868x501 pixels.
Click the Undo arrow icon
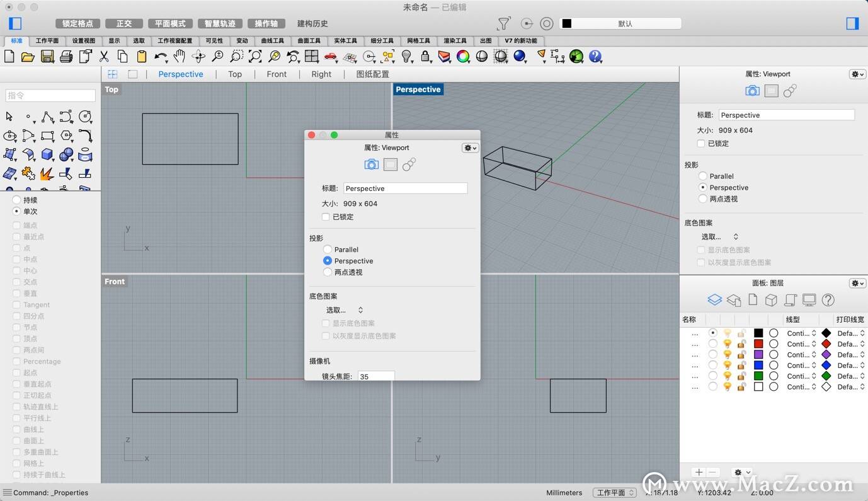161,57
